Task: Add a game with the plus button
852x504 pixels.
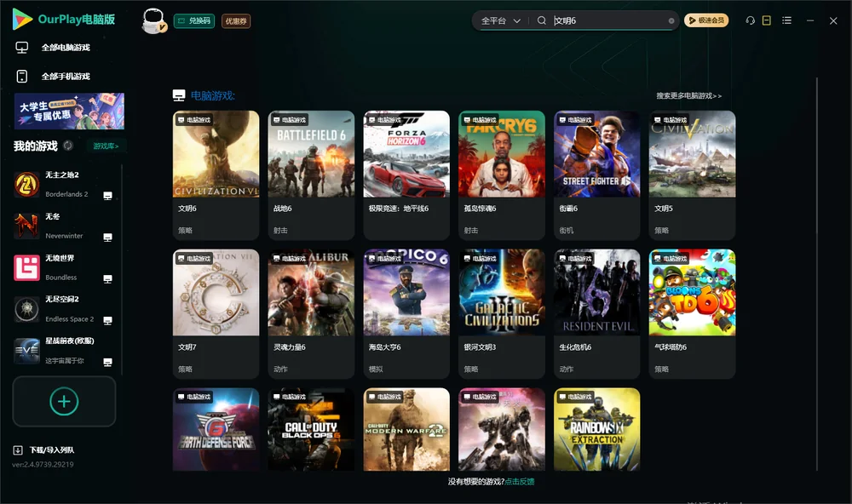Action: point(64,401)
